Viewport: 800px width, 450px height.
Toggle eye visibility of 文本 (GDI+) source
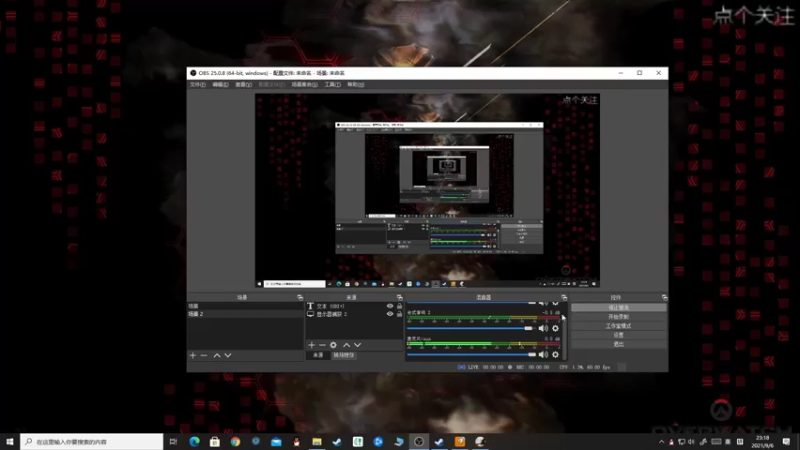tap(390, 306)
